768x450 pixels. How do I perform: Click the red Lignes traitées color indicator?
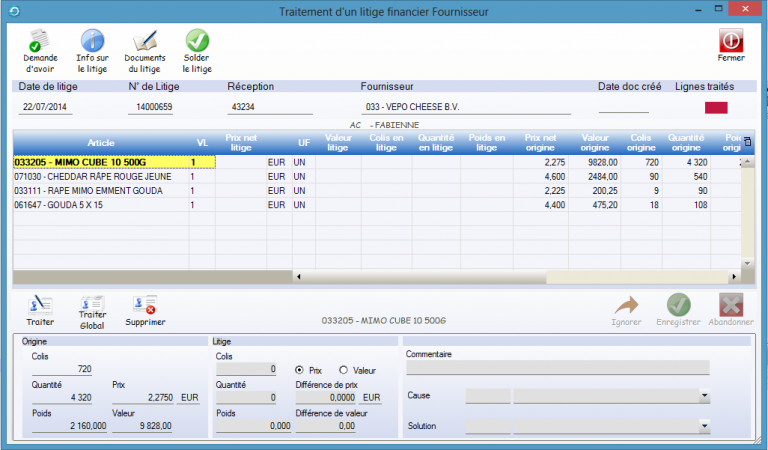pos(717,108)
